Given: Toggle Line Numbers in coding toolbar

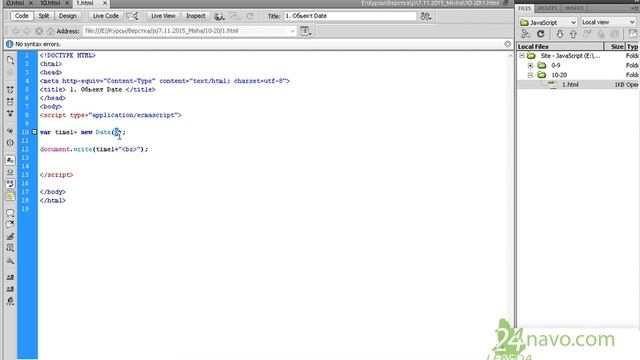Looking at the screenshot, I should click(10, 160).
